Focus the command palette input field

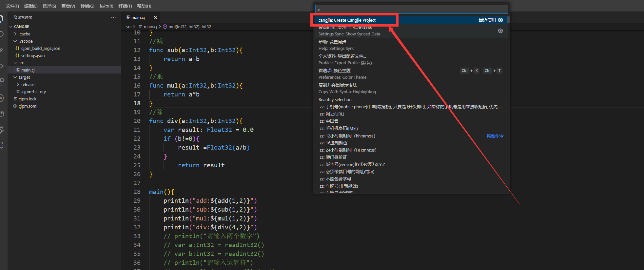click(x=412, y=9)
